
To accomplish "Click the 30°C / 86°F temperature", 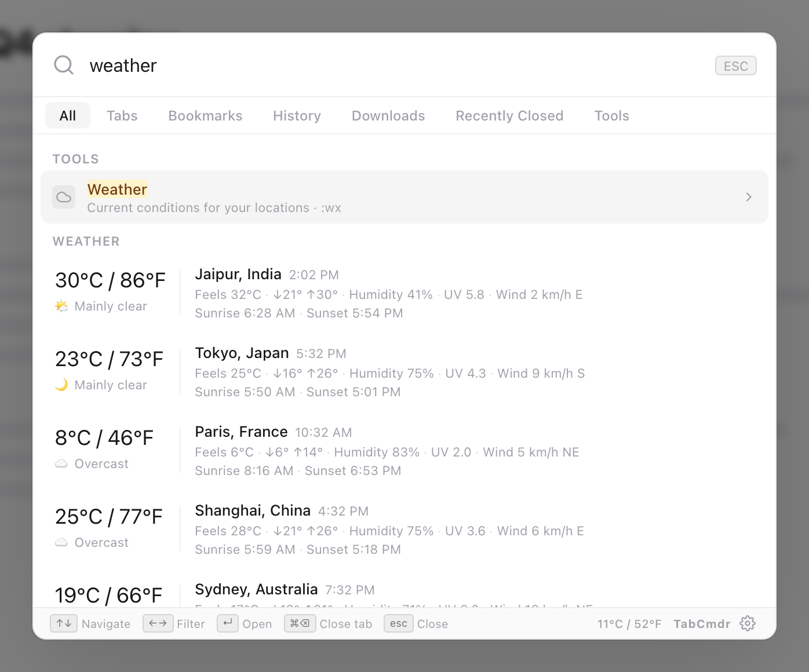I will [110, 280].
